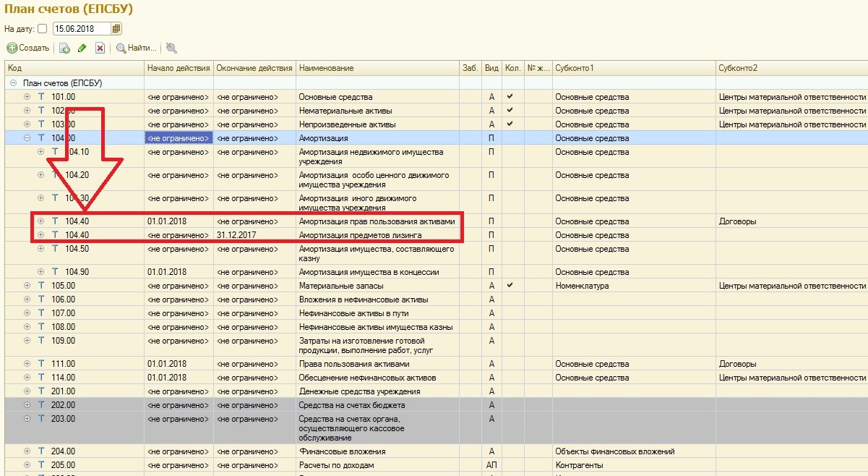868x476 pixels.
Task: Select the 31.12.2017 end date cell
Action: point(254,235)
